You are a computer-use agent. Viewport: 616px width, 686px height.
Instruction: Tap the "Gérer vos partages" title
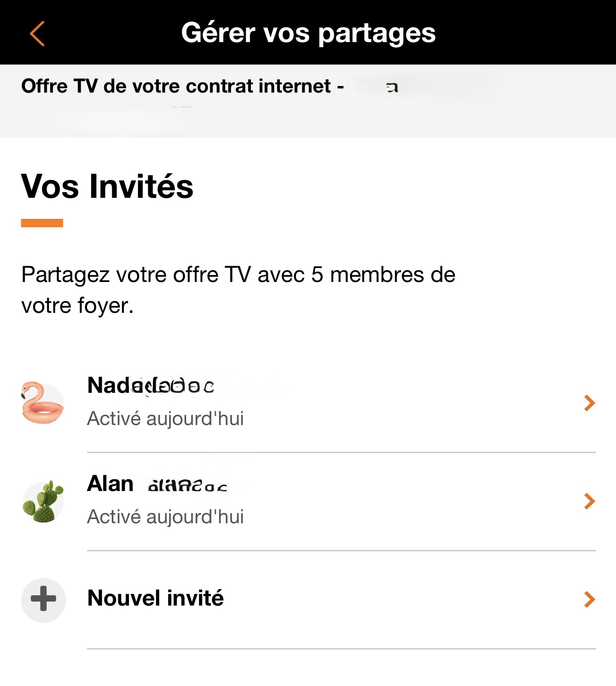point(308,33)
